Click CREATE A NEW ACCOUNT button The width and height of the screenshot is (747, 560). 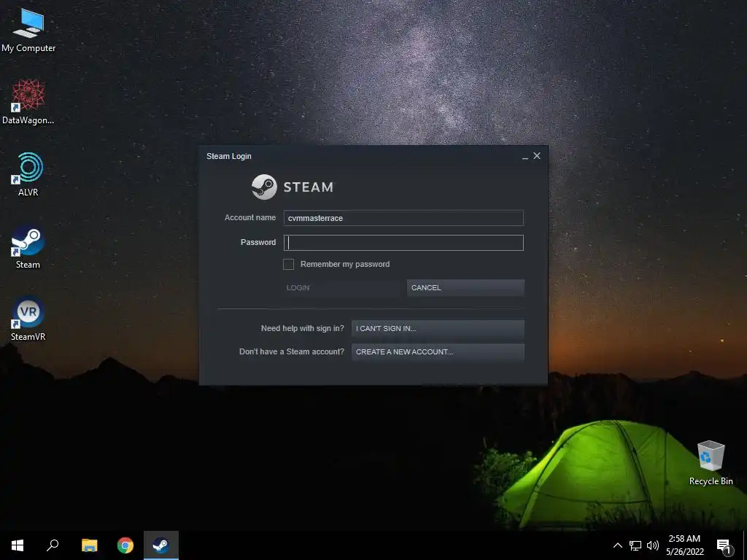[x=438, y=352]
